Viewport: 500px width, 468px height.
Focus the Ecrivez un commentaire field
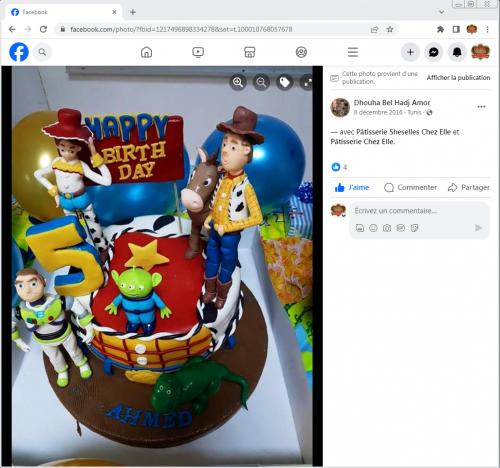pos(395,211)
